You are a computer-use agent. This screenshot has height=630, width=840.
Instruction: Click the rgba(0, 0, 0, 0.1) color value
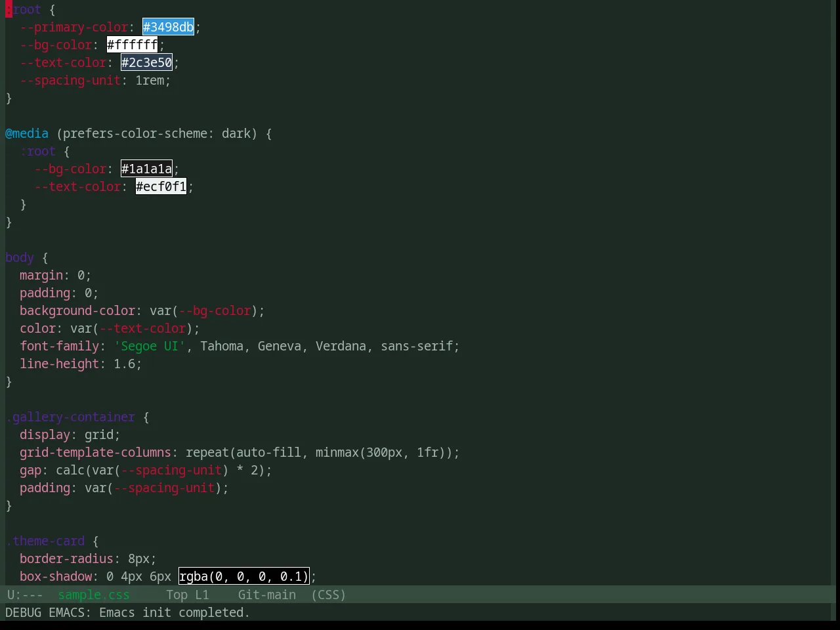pos(243,576)
